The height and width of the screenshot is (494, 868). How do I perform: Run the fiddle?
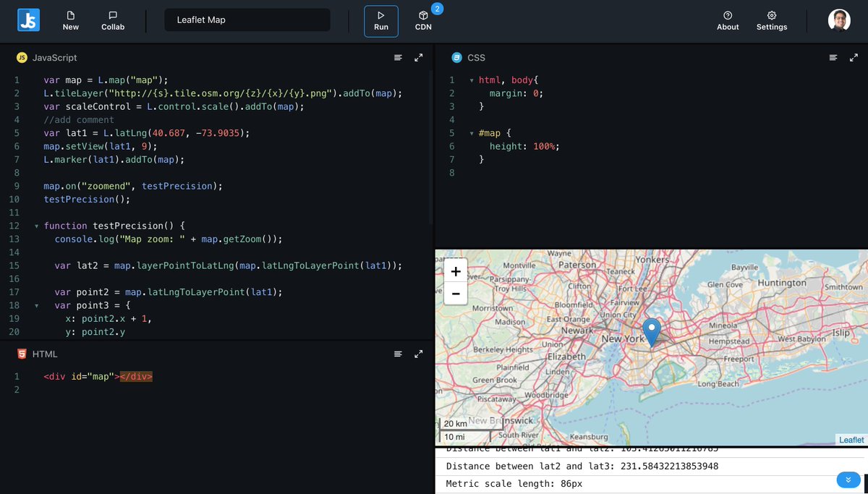(380, 20)
